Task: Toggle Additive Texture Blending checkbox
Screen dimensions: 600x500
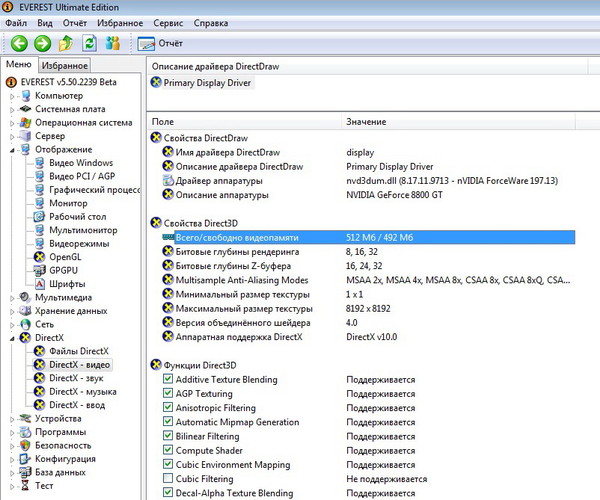Action: point(168,379)
